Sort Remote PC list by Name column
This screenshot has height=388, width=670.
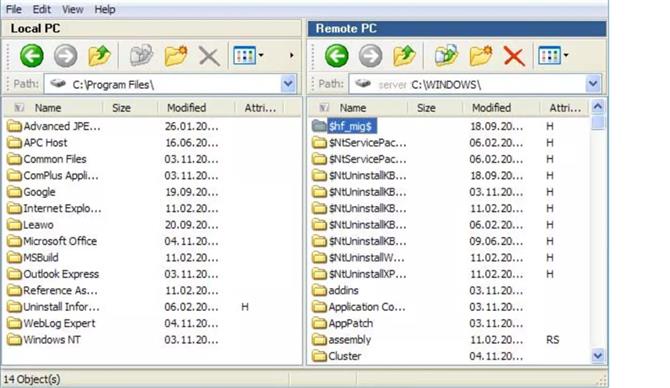(x=352, y=108)
